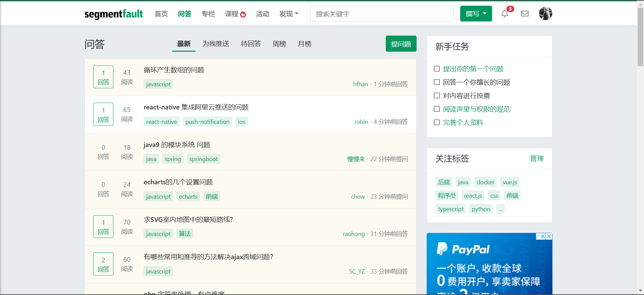Open the notifications bell icon

click(x=504, y=14)
